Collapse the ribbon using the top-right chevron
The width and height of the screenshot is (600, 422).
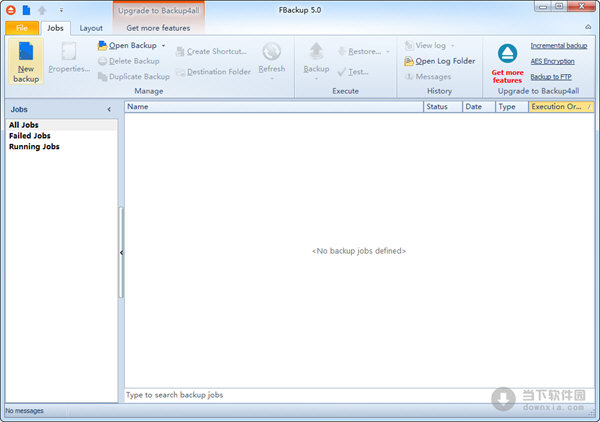tap(588, 27)
